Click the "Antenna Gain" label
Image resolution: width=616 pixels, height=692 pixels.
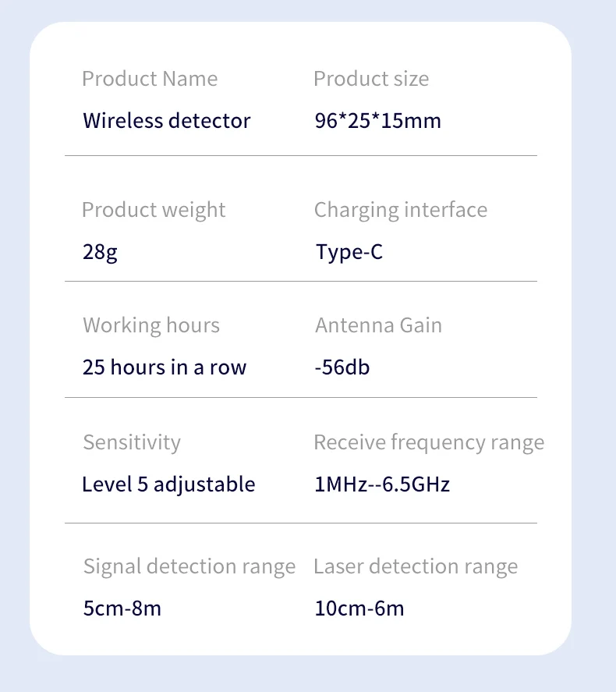coord(378,325)
